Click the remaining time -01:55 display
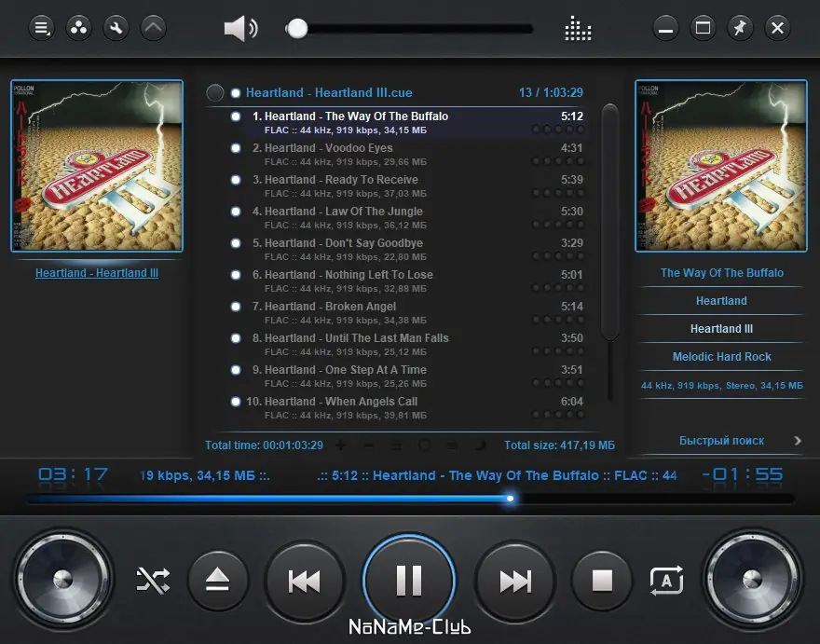The width and height of the screenshot is (820, 644). (x=743, y=474)
